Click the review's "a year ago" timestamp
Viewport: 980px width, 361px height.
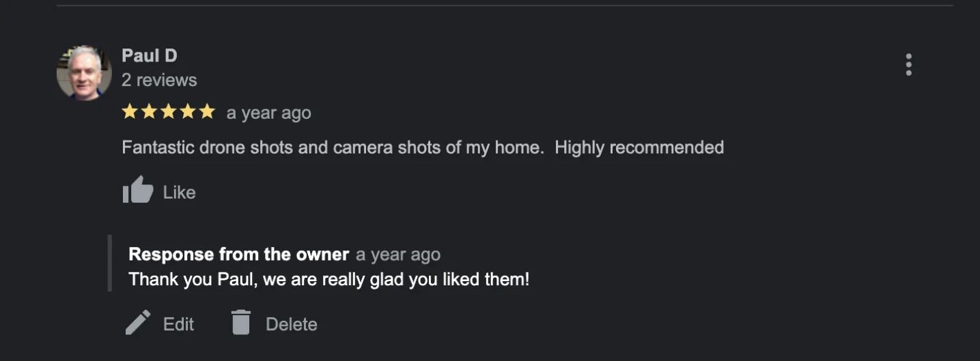point(268,113)
